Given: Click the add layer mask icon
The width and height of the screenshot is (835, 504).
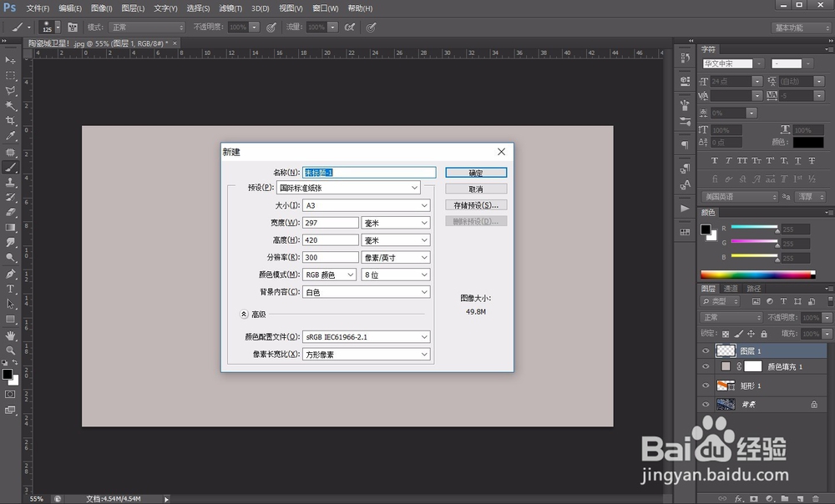Looking at the screenshot, I should click(754, 499).
